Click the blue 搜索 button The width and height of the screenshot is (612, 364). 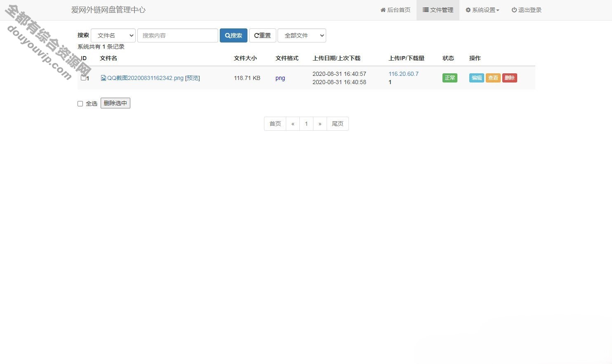[233, 35]
